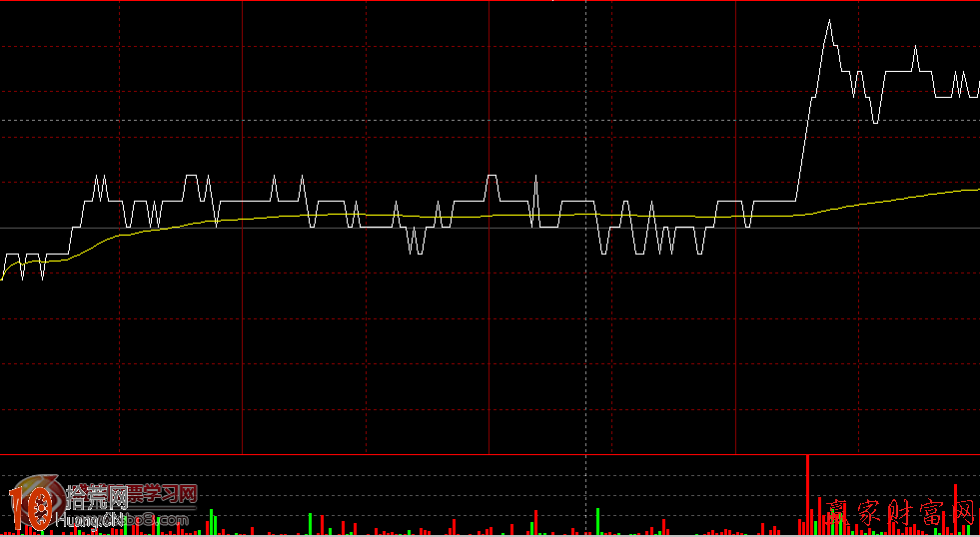Image resolution: width=980 pixels, height=537 pixels.
Task: Click the yellow average price line
Action: 490,216
